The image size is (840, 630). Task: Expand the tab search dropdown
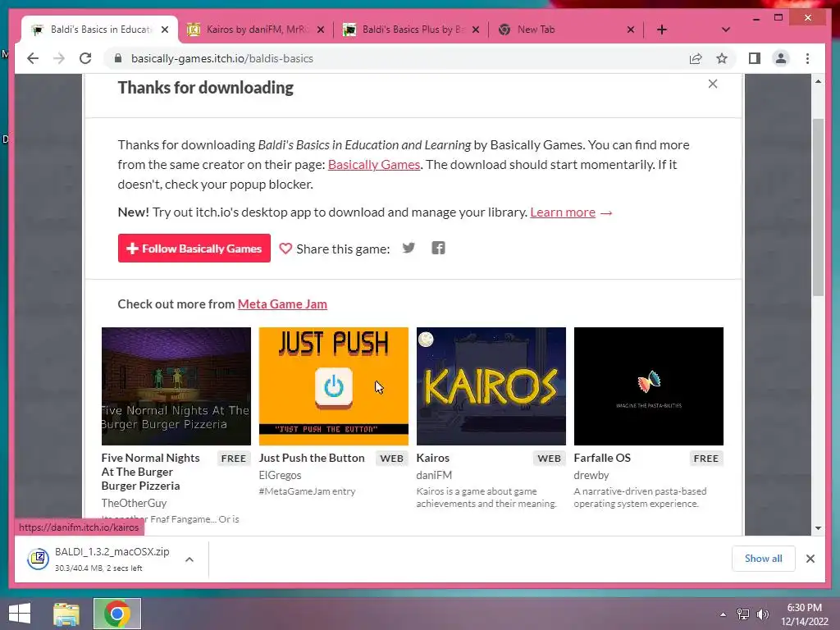(725, 30)
